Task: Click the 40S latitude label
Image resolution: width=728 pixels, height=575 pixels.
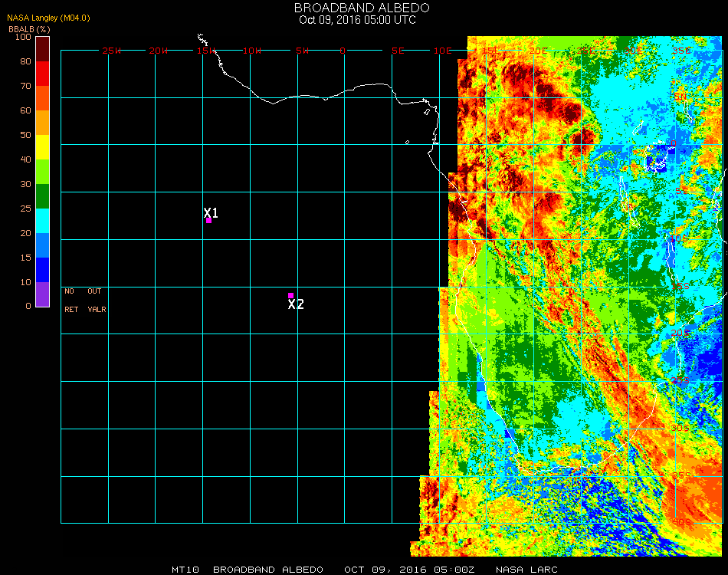Action: pos(681,522)
